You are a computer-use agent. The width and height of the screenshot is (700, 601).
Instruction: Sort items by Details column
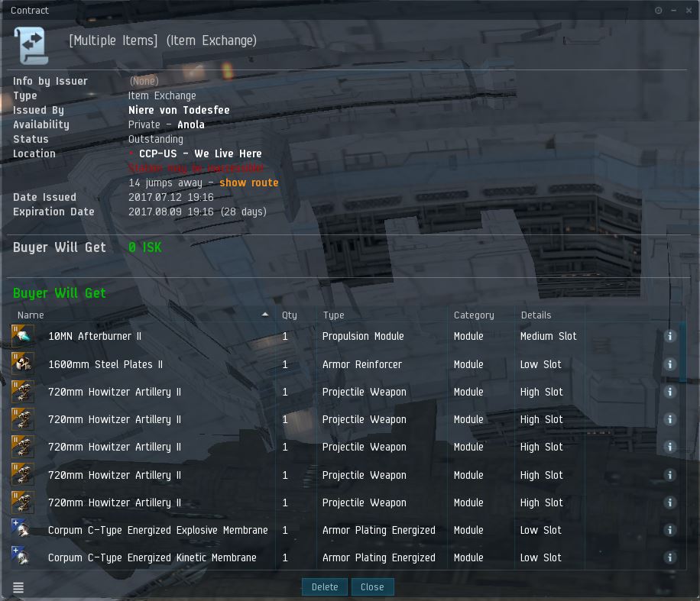click(536, 315)
